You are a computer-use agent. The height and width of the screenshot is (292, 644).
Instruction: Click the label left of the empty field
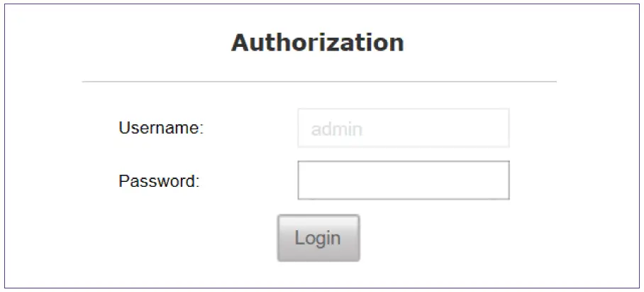(x=159, y=180)
